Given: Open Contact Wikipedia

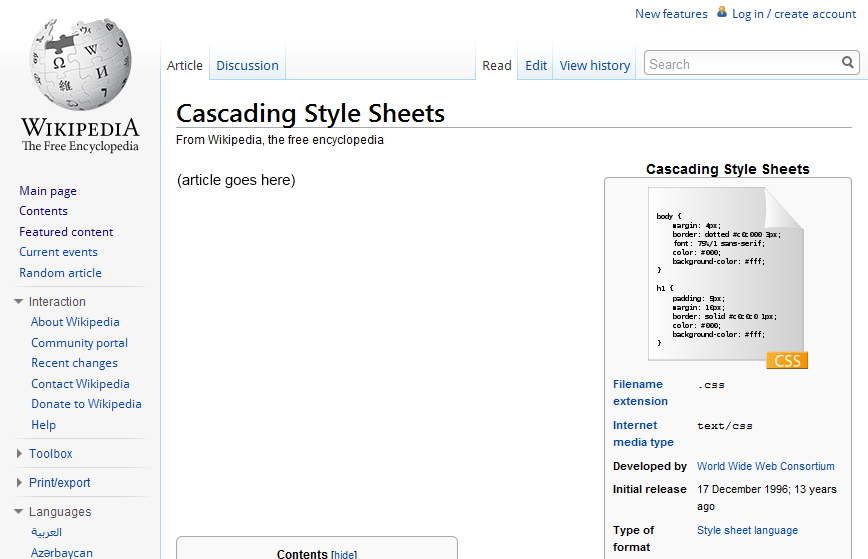Looking at the screenshot, I should click(80, 384).
